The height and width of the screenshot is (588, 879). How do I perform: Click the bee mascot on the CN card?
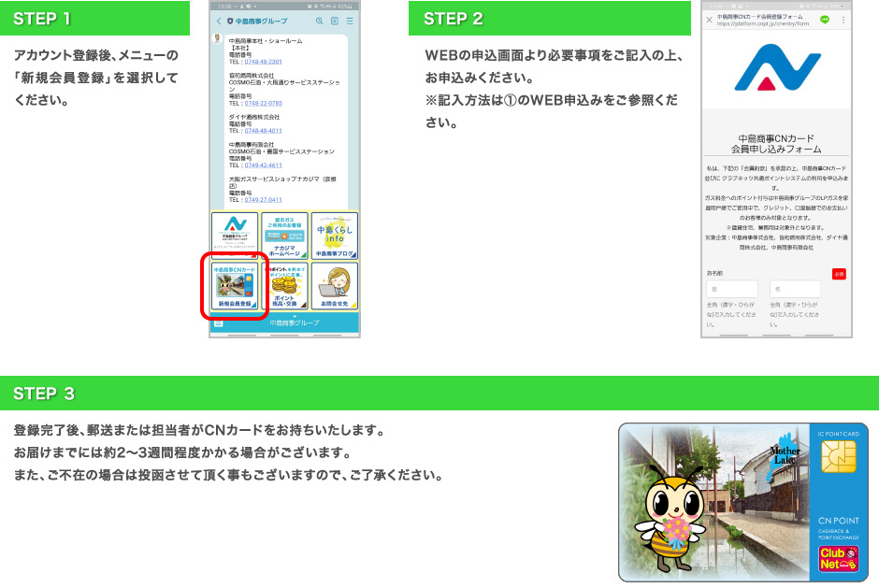point(670,519)
